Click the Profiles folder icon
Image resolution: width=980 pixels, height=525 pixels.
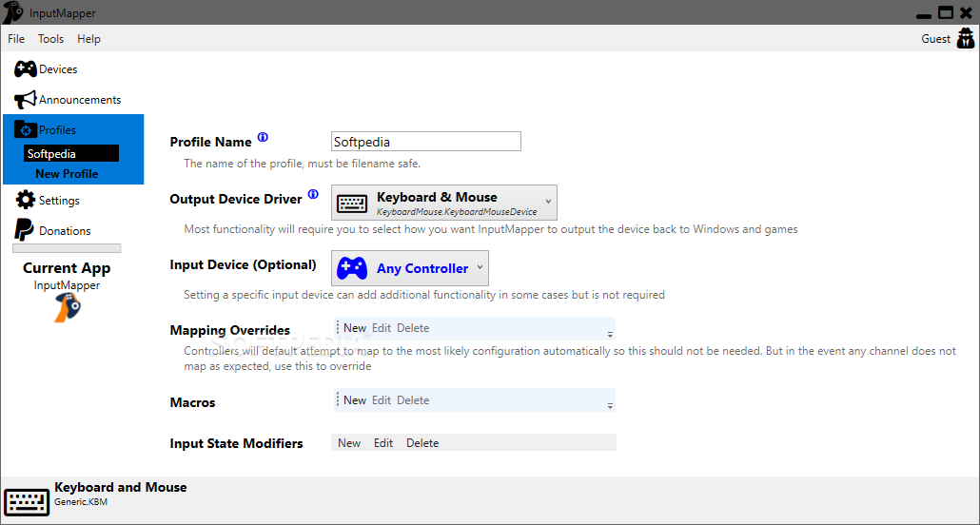(x=25, y=130)
